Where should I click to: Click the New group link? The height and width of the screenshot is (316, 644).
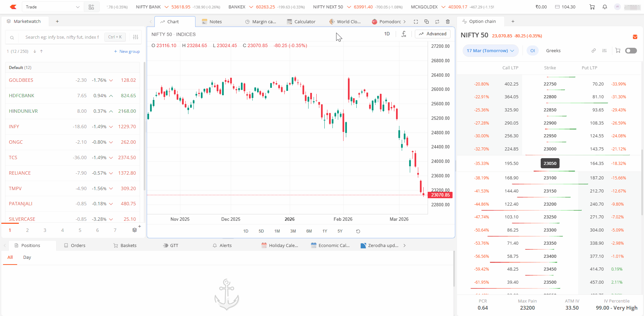[x=127, y=51]
